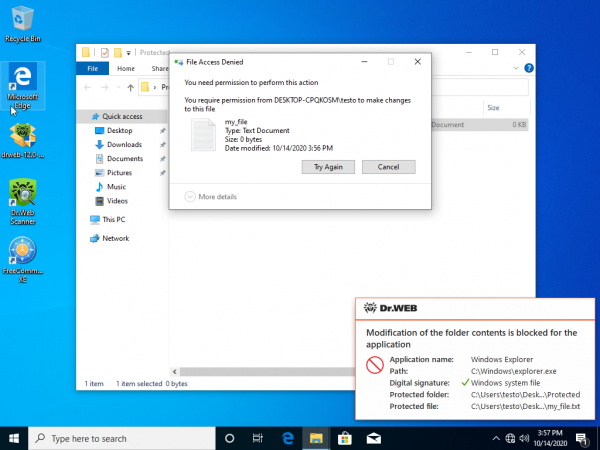Click Try Again in File Access dialog
The width and height of the screenshot is (600, 450).
coord(327,167)
